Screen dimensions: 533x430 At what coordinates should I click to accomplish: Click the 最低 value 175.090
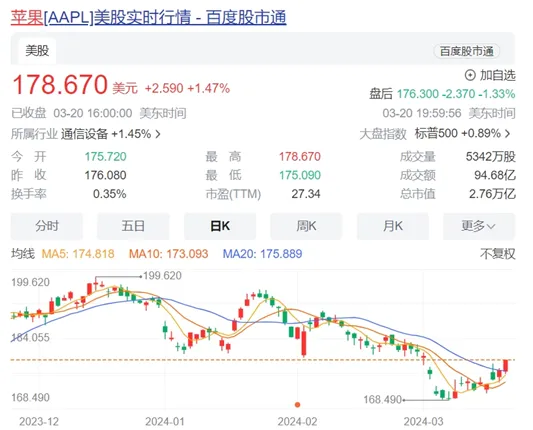300,175
